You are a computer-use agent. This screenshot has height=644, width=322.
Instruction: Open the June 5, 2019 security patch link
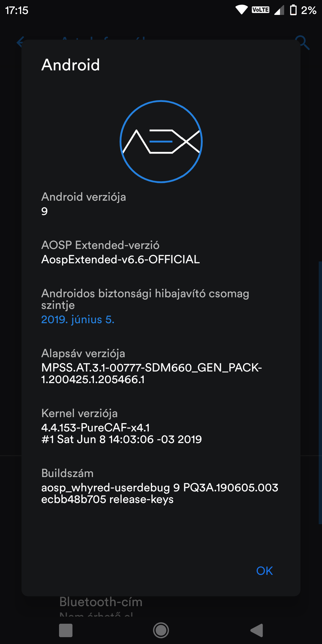[78, 319]
